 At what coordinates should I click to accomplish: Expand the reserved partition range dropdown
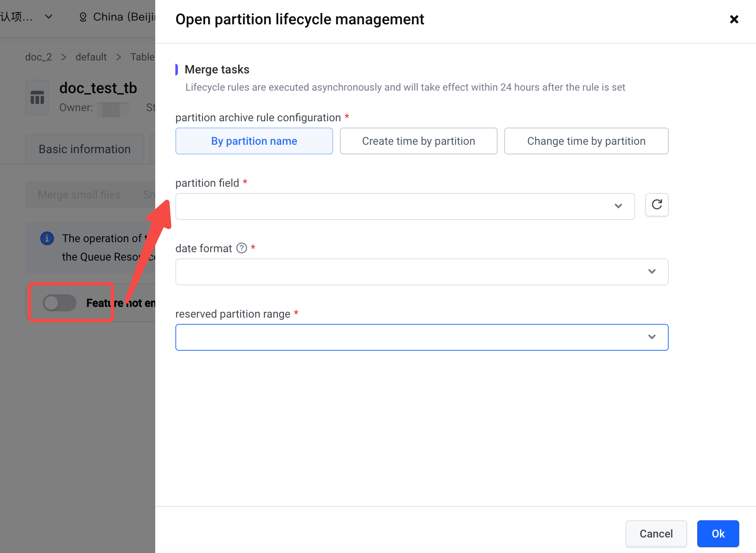[x=422, y=337]
